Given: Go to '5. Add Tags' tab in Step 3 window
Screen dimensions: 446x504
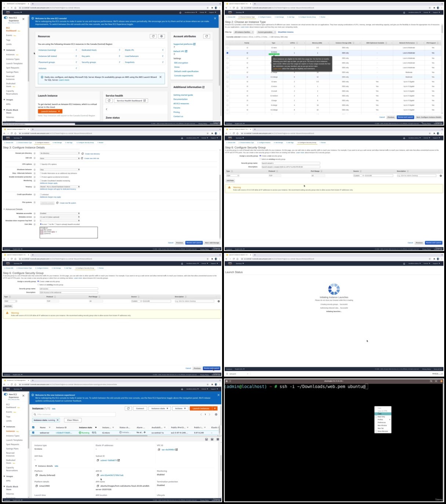Looking at the screenshot, I should click(x=69, y=142).
